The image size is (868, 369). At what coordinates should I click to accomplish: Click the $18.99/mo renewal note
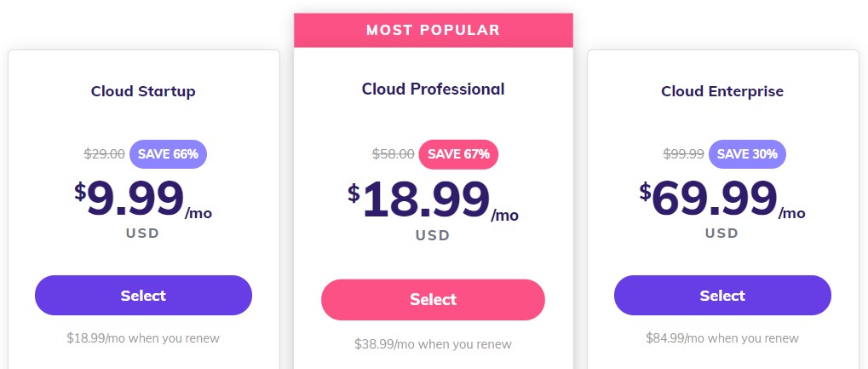[x=143, y=338]
